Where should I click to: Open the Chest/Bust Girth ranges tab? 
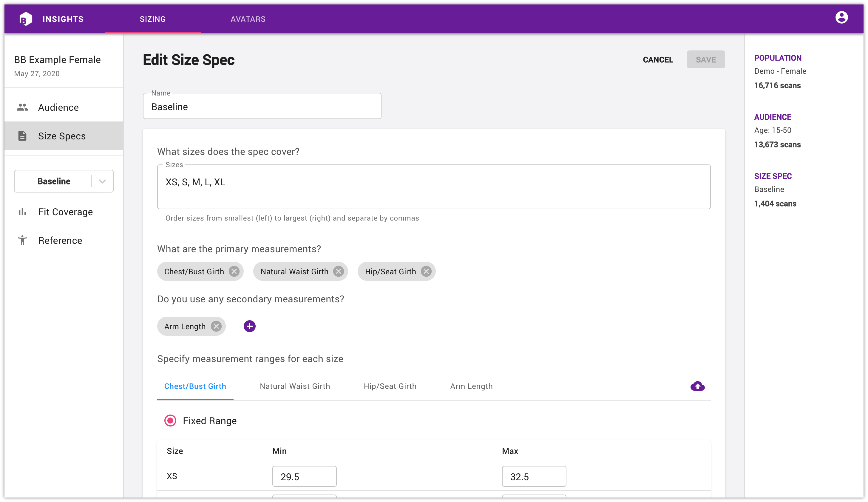[x=195, y=386]
